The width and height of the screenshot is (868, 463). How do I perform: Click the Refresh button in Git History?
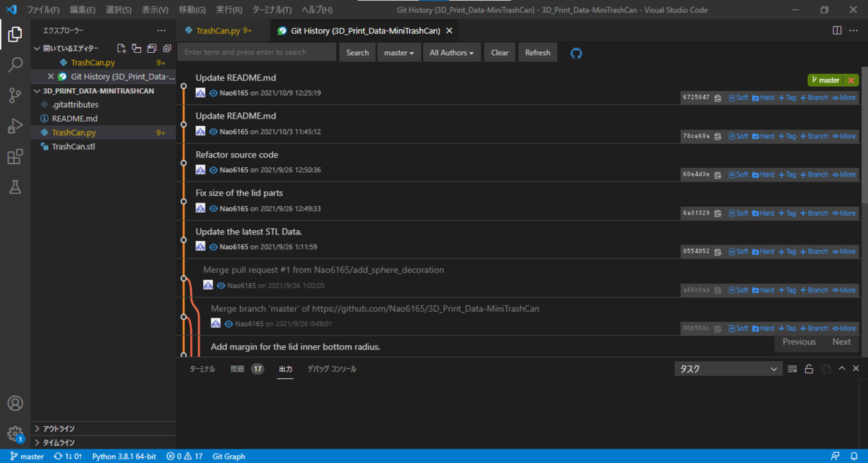click(537, 53)
